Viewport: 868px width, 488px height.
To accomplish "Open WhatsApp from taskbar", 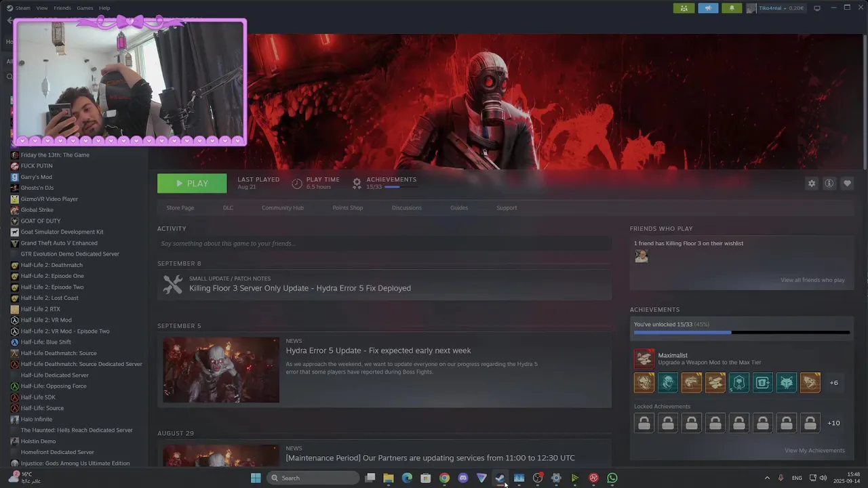I will pyautogui.click(x=612, y=478).
